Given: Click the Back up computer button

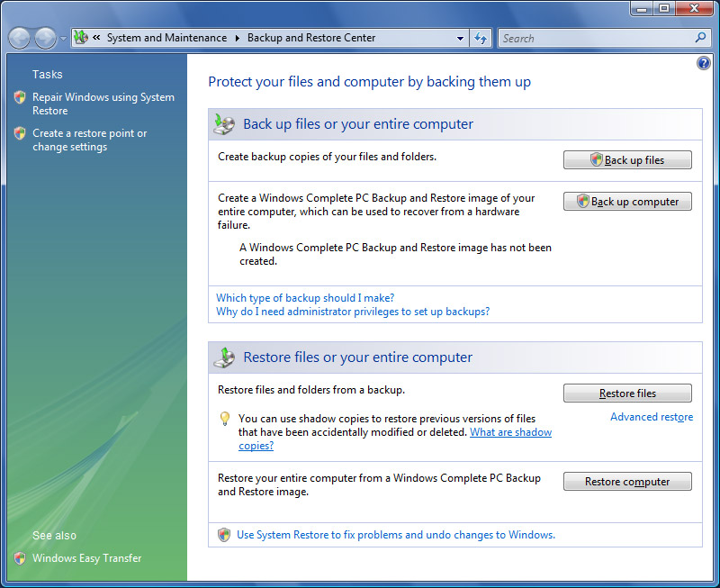Looking at the screenshot, I should 627,201.
